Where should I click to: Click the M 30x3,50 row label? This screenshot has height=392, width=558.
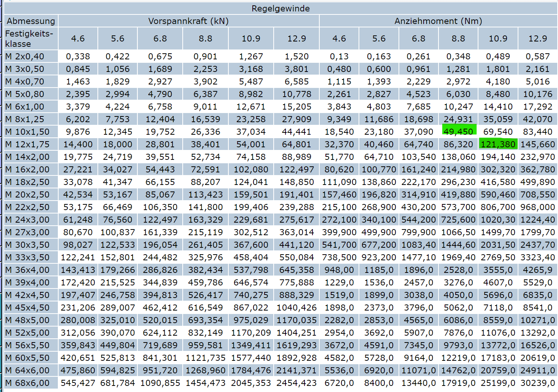31,245
